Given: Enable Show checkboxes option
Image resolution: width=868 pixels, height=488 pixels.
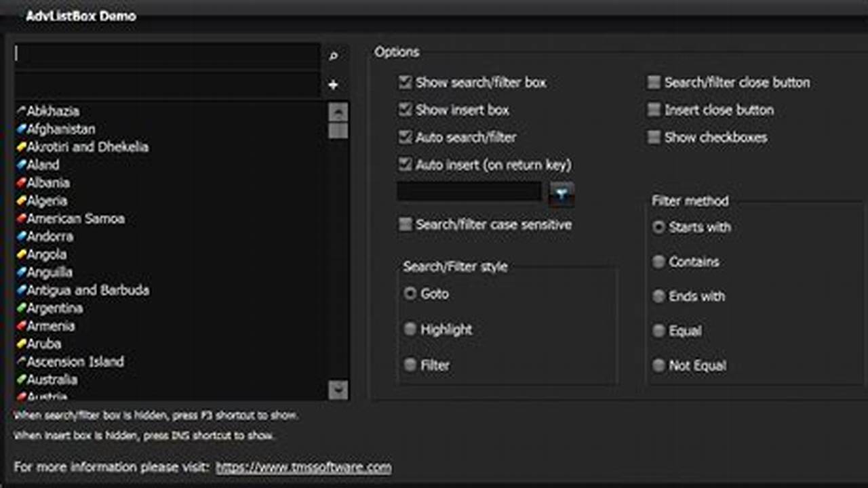Looking at the screenshot, I should [654, 138].
